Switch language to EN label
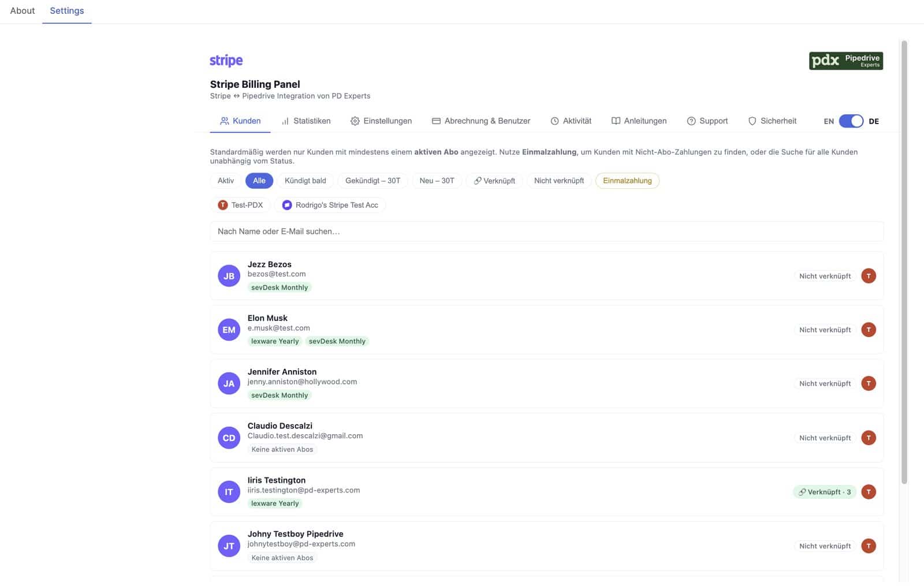 (829, 121)
